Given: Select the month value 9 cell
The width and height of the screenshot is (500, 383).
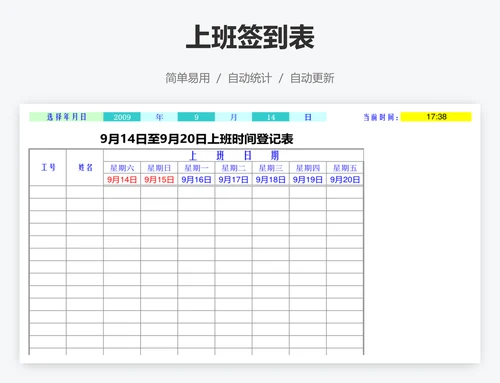Looking at the screenshot, I should tap(196, 117).
